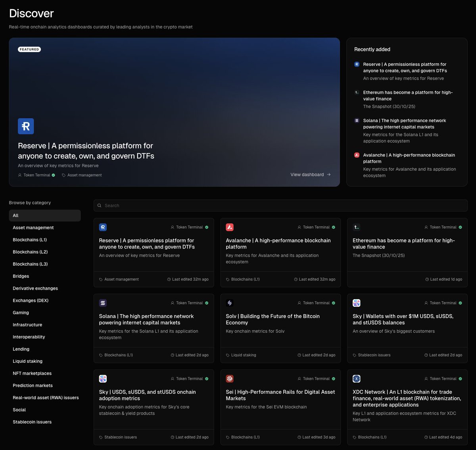Click the tag icon beside Asset management label

pyautogui.click(x=100, y=279)
